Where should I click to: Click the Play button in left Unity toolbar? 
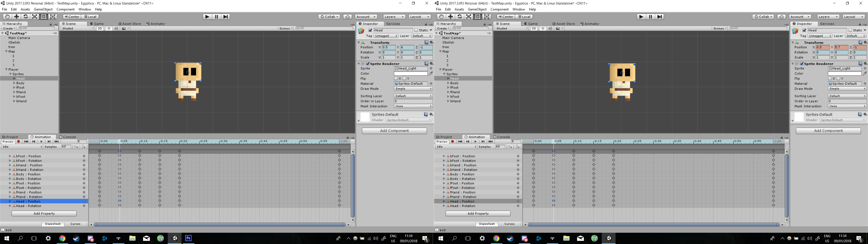click(207, 16)
